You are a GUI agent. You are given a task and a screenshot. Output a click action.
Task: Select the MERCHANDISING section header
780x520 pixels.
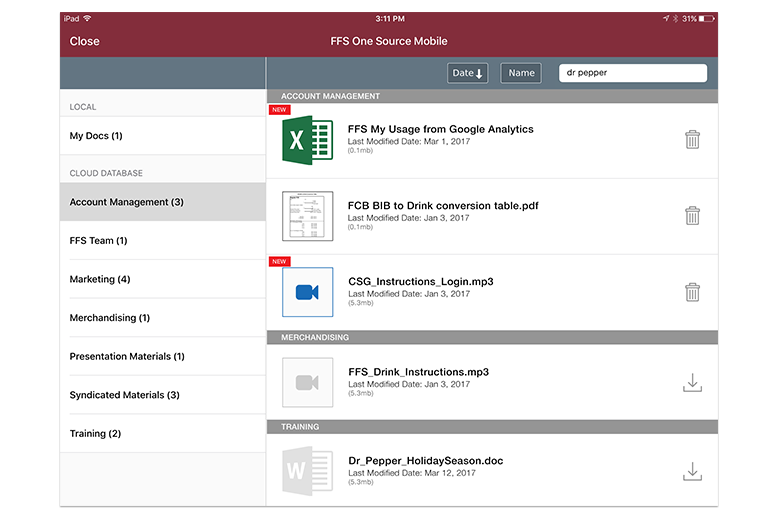492,337
